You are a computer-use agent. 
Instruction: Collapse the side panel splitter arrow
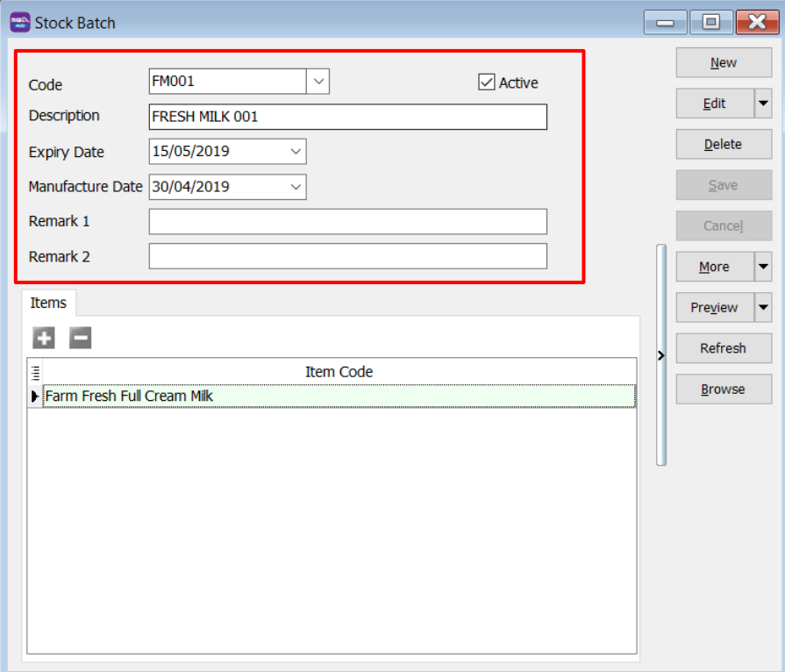(660, 355)
